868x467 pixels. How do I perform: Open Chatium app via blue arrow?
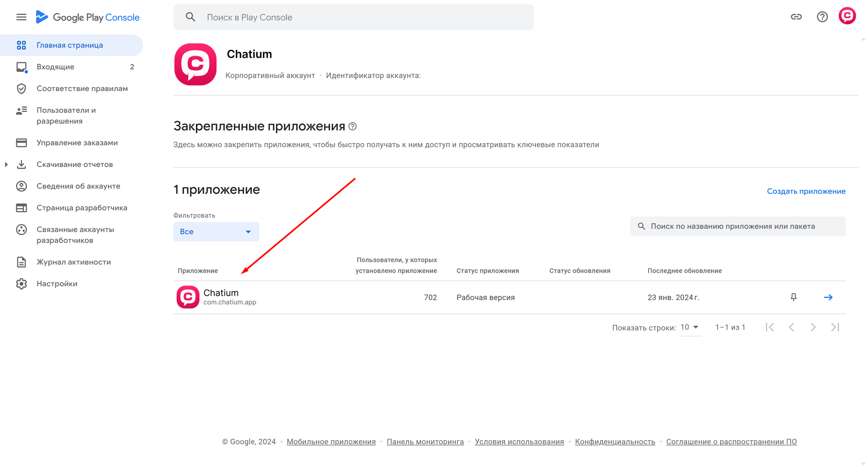828,297
